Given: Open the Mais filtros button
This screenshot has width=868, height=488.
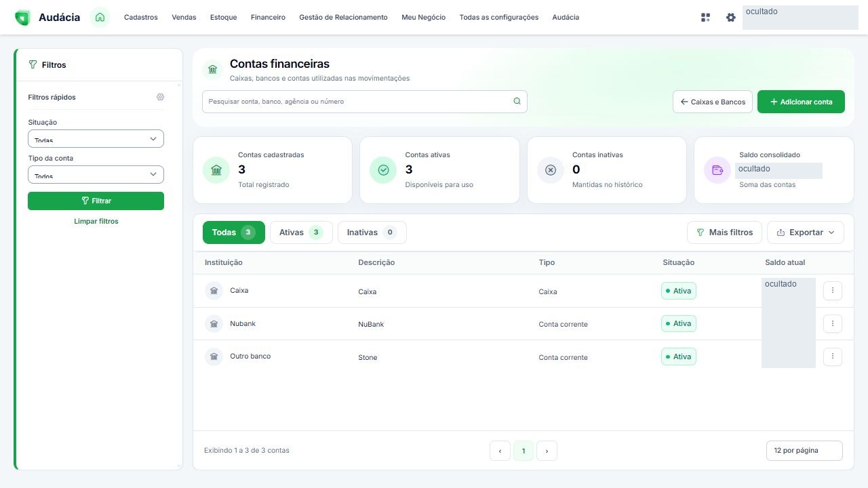Looking at the screenshot, I should click(724, 232).
